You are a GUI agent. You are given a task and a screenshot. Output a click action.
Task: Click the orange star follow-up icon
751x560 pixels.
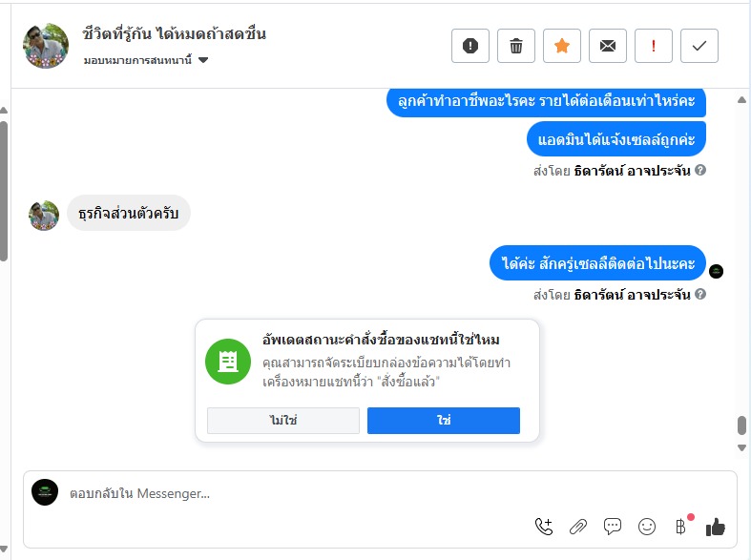coord(562,46)
